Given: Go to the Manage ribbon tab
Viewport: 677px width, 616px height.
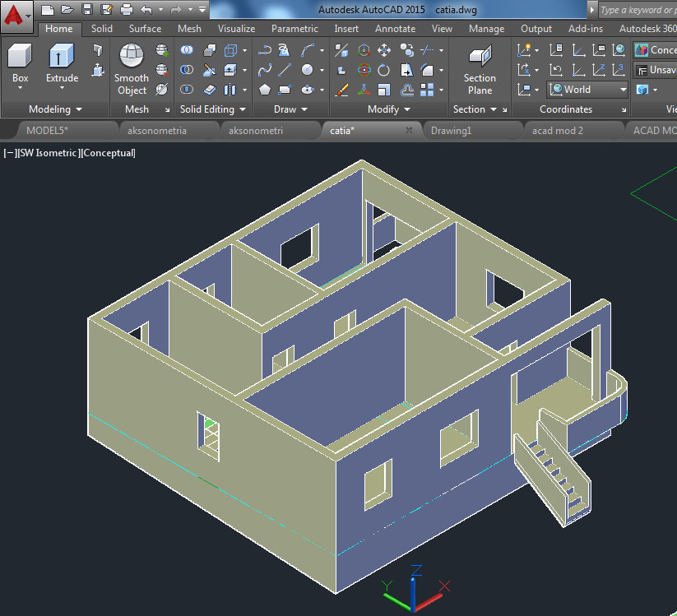Looking at the screenshot, I should point(487,29).
